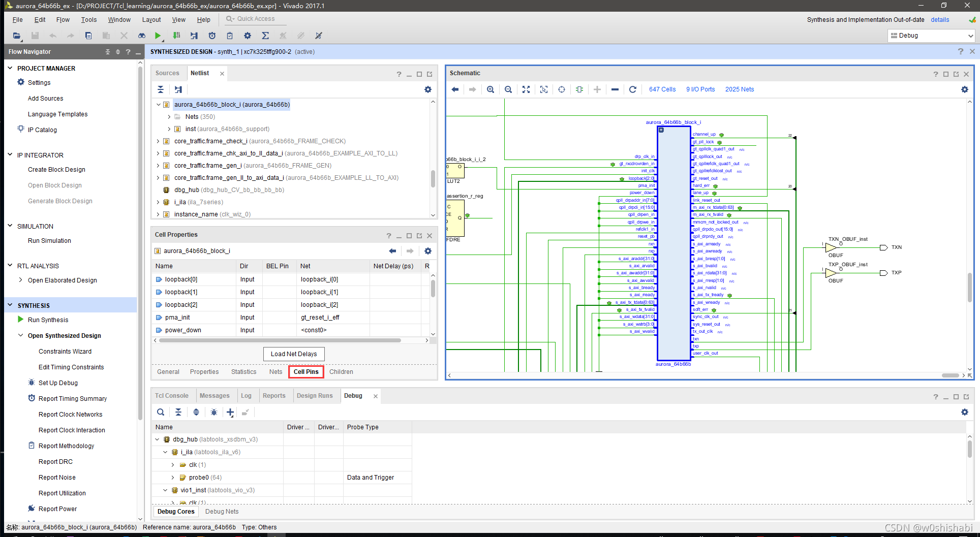Screen dimensions: 980x537
Task: Expand all in the Debug panel
Action: pos(196,412)
